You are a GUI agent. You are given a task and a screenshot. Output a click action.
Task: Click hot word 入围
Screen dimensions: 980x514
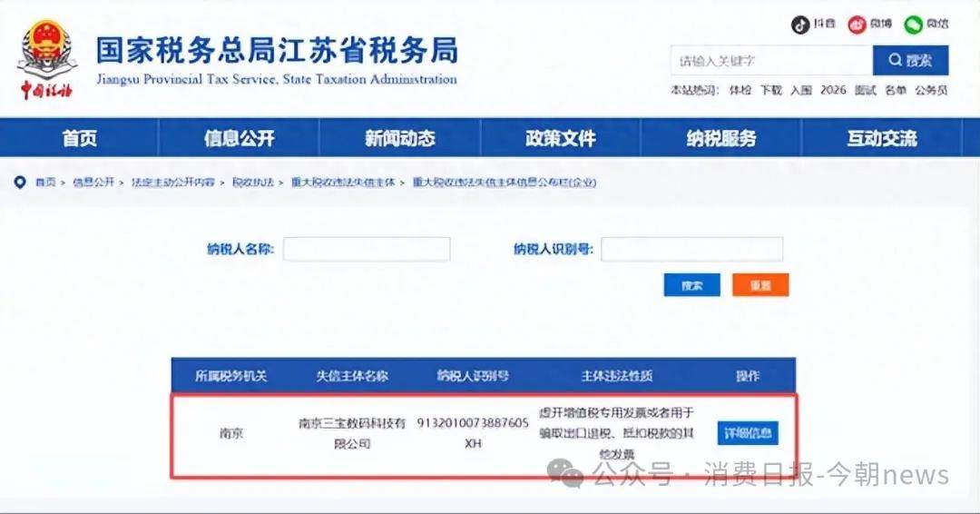(800, 91)
